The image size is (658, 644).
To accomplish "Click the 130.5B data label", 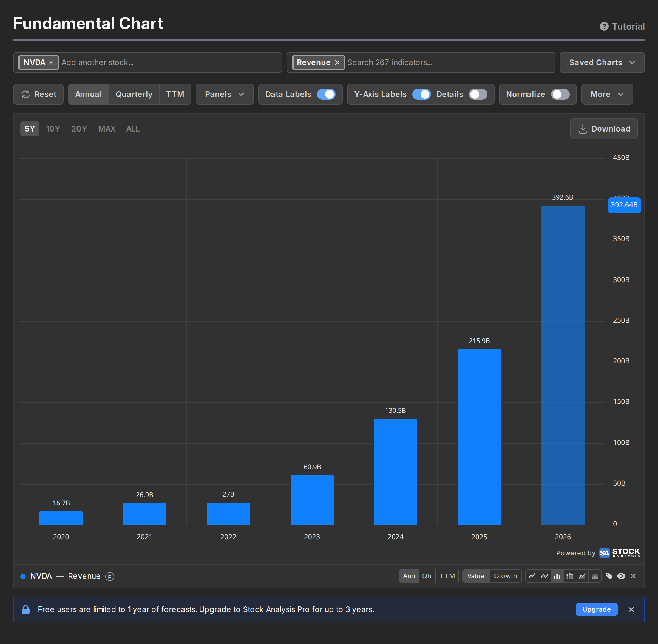I will click(395, 411).
